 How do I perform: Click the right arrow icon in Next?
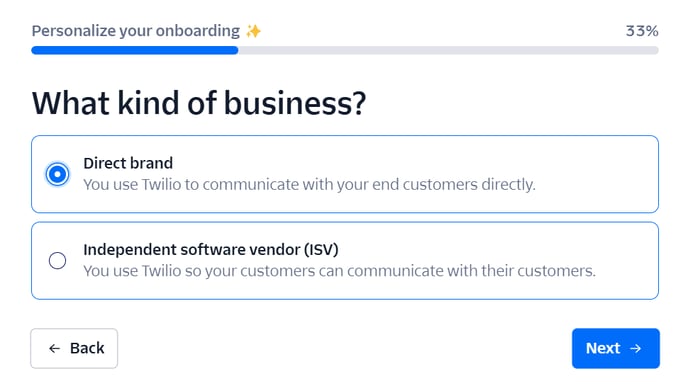[x=636, y=348]
